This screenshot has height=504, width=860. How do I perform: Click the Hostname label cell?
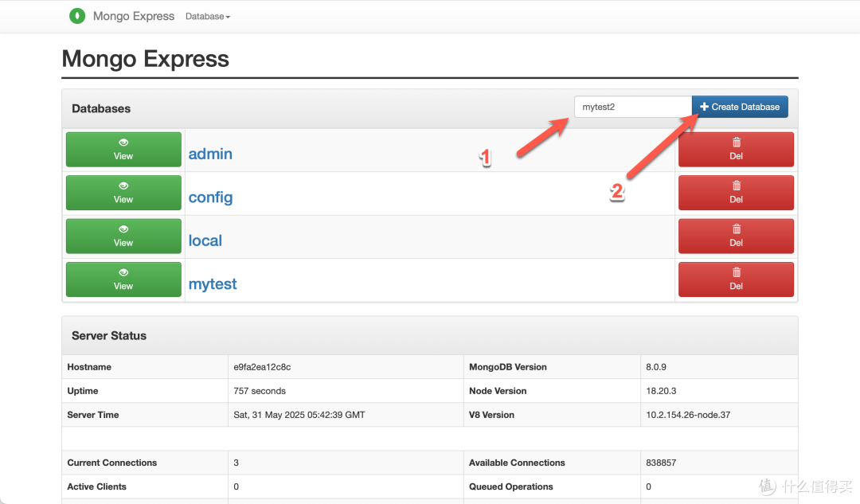(146, 367)
